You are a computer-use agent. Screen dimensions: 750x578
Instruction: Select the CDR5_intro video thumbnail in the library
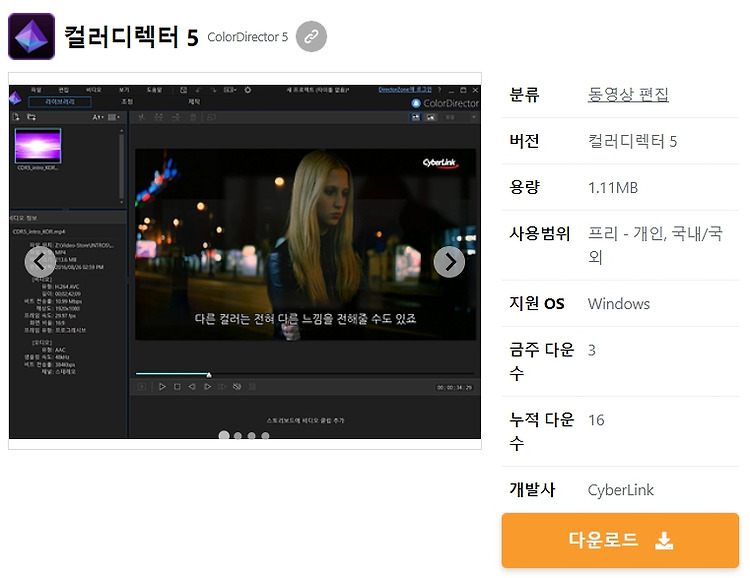(38, 146)
